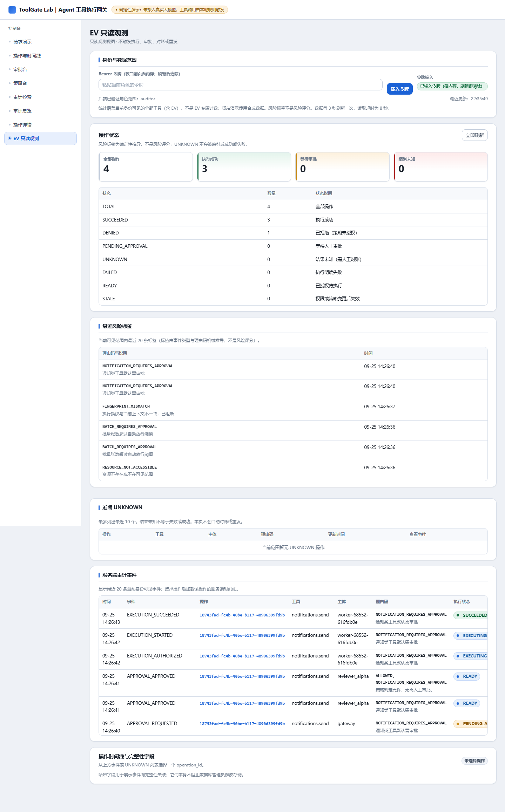Click the 执行状态 column header
Image resolution: width=505 pixels, height=812 pixels.
462,602
